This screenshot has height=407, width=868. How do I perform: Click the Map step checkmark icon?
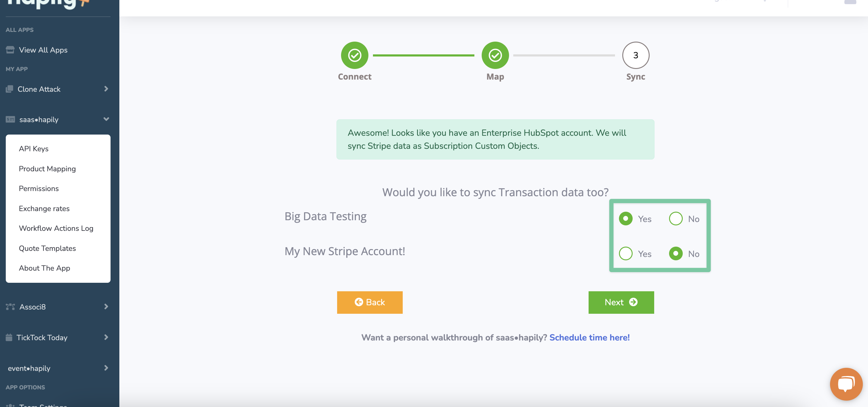pos(495,55)
